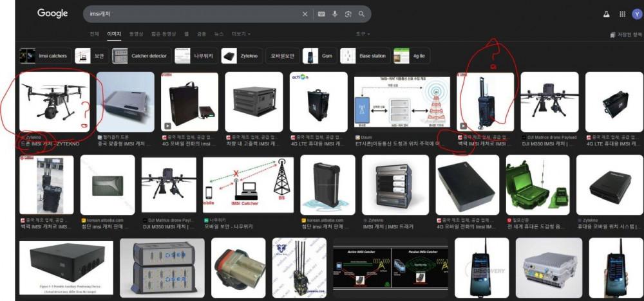This screenshot has height=301, width=644.
Task: Filter by the Base station chip
Action: (x=365, y=56)
